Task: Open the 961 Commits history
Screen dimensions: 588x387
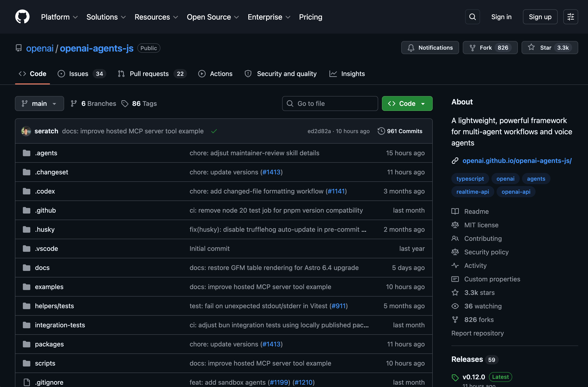Action: pyautogui.click(x=400, y=131)
